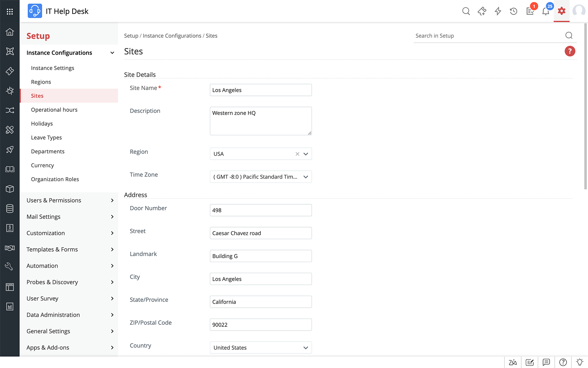Image resolution: width=588 pixels, height=368 pixels.
Task: Select Departments from setup menu
Action: [x=48, y=151]
